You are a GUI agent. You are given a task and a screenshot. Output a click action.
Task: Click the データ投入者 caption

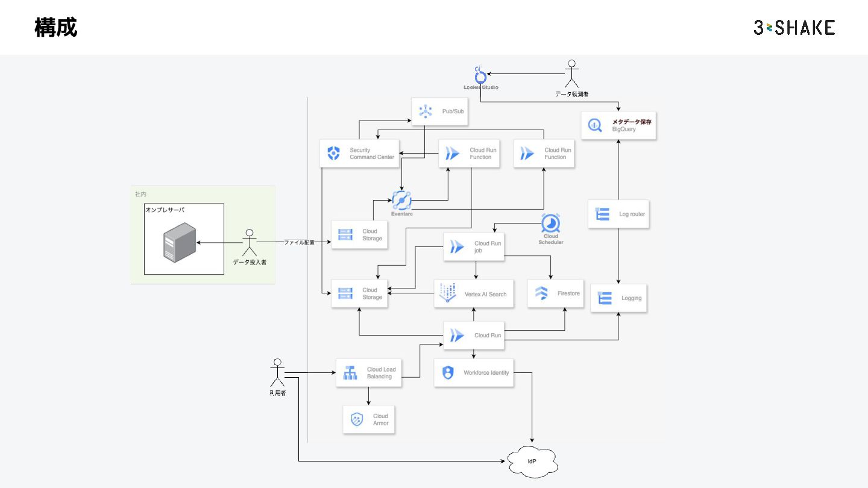click(x=250, y=263)
